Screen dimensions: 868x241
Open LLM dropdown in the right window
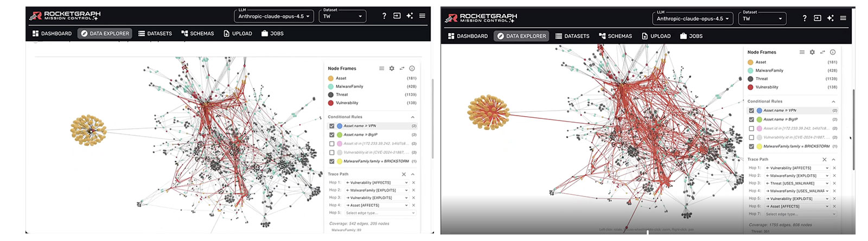tap(692, 18)
